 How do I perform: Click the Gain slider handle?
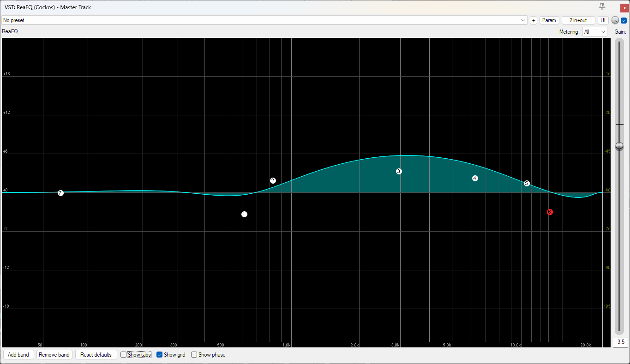619,146
